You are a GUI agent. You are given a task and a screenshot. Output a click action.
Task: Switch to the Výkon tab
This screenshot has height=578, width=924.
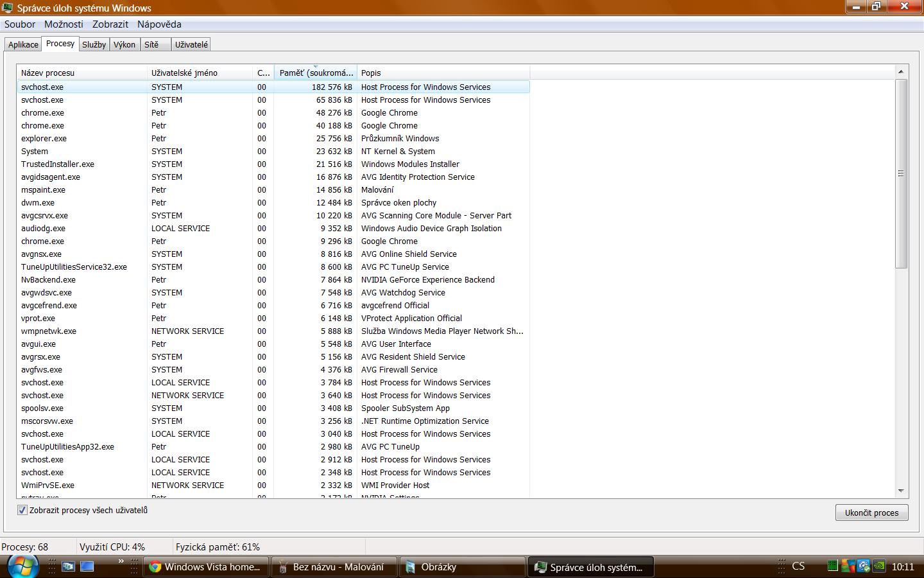(x=124, y=44)
